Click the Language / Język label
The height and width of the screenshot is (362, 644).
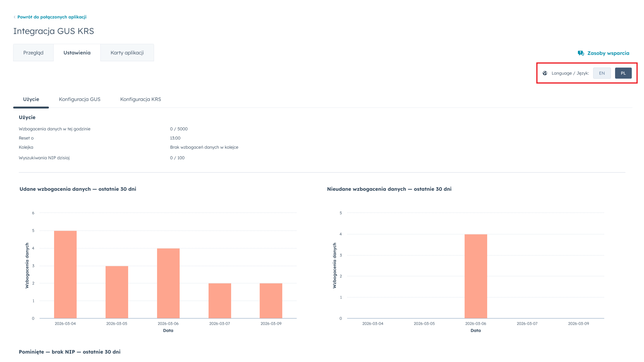point(570,73)
